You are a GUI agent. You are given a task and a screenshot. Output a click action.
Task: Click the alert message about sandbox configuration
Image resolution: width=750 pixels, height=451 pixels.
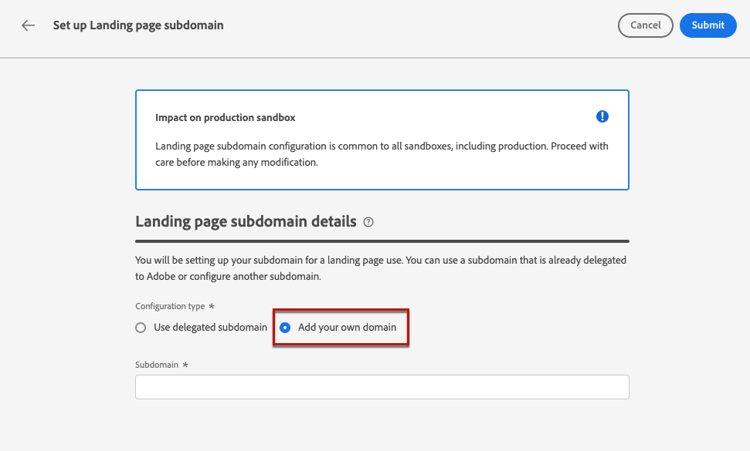381,154
